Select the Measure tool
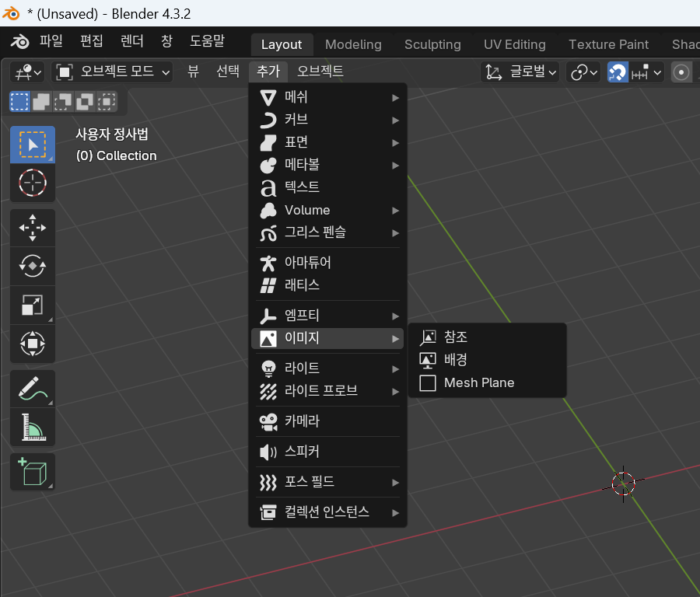The height and width of the screenshot is (597, 700). [33, 427]
